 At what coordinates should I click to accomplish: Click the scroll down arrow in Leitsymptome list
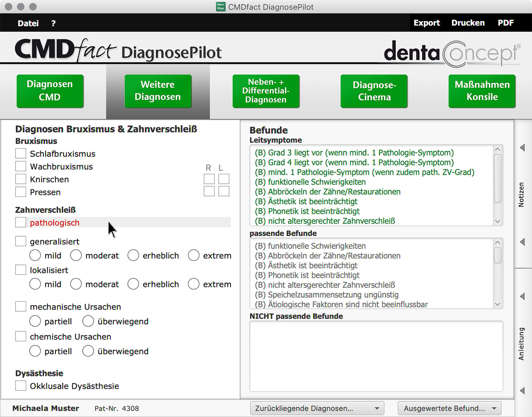498,221
